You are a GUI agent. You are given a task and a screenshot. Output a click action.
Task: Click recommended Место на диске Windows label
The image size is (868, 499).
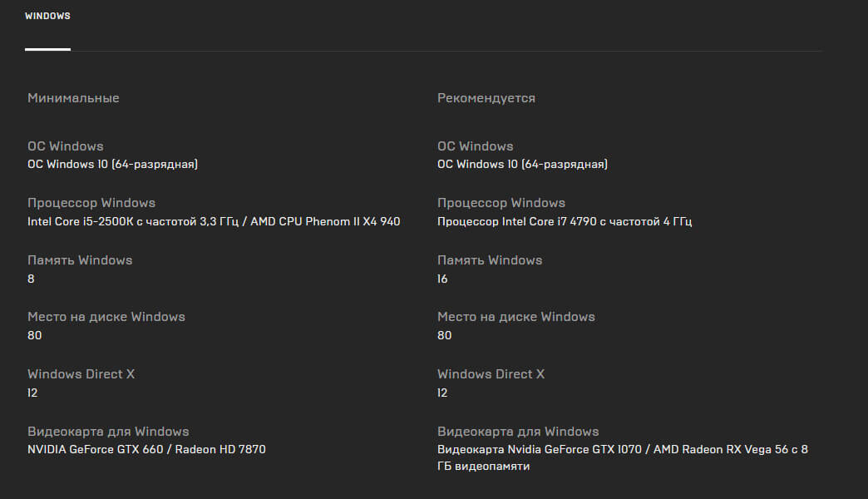coord(516,317)
